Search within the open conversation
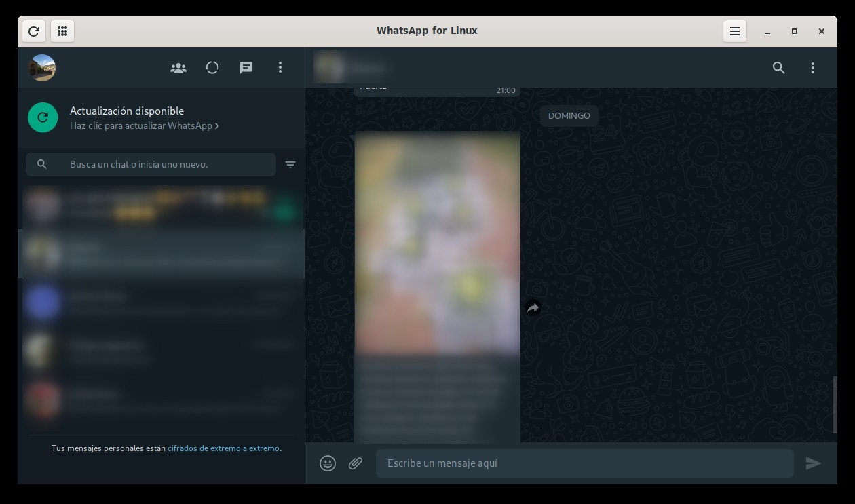Viewport: 855px width, 504px height. click(779, 68)
